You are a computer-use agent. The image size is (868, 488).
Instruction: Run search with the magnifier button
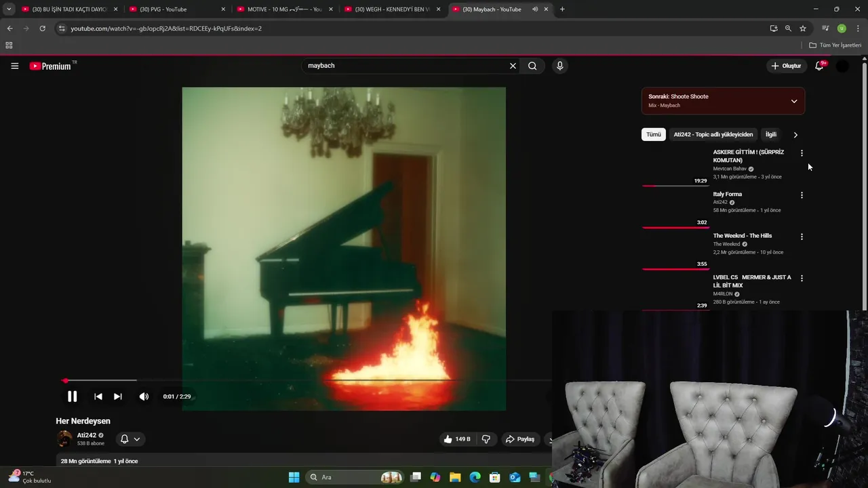point(532,66)
